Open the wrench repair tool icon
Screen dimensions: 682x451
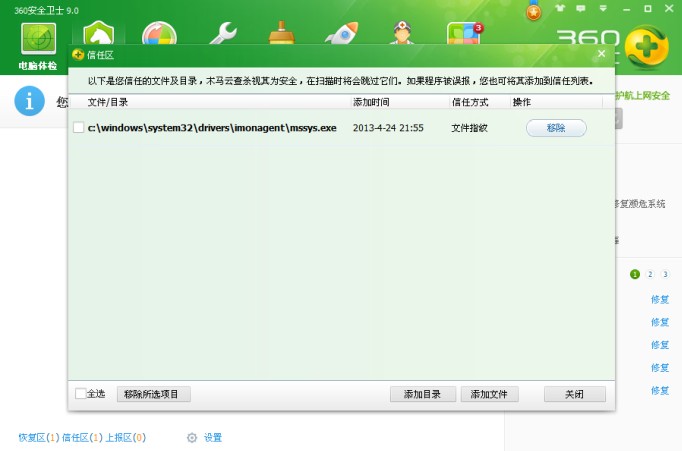tap(222, 33)
